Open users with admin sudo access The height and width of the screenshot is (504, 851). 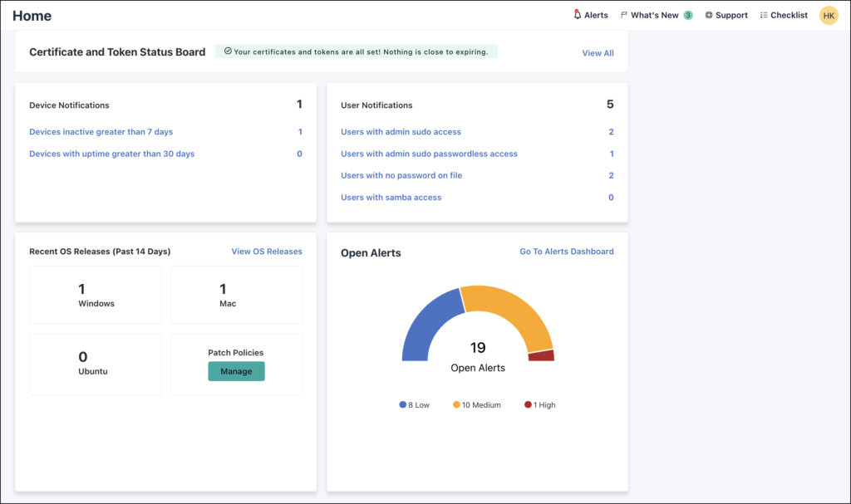coord(401,131)
